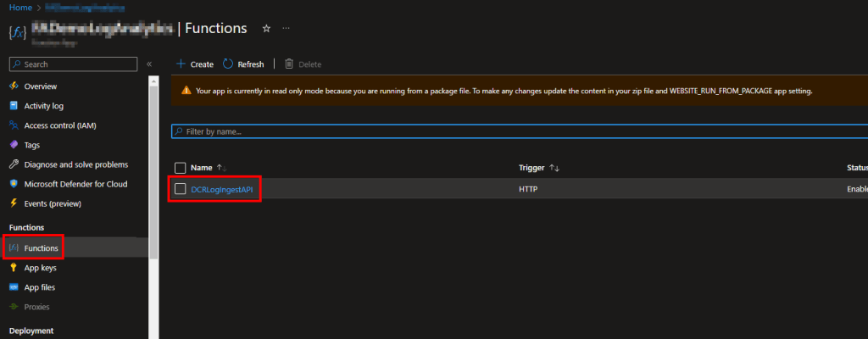Click the favorite star next to Functions title
868x339 pixels.
266,28
